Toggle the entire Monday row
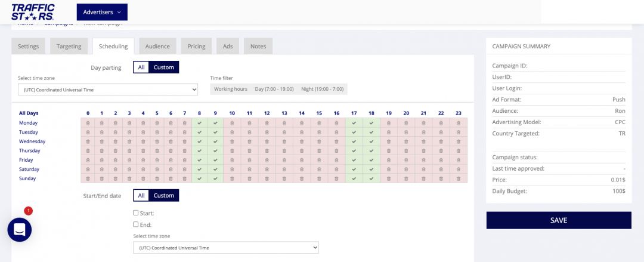 [x=28, y=122]
